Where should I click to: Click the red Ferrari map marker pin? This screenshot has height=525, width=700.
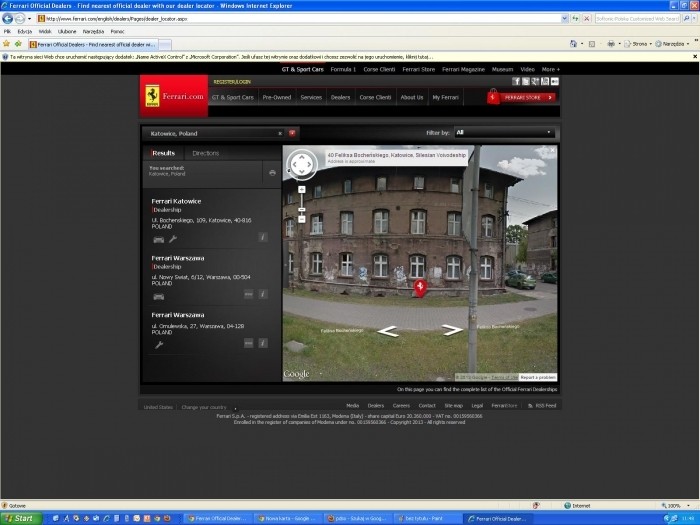[x=421, y=288]
